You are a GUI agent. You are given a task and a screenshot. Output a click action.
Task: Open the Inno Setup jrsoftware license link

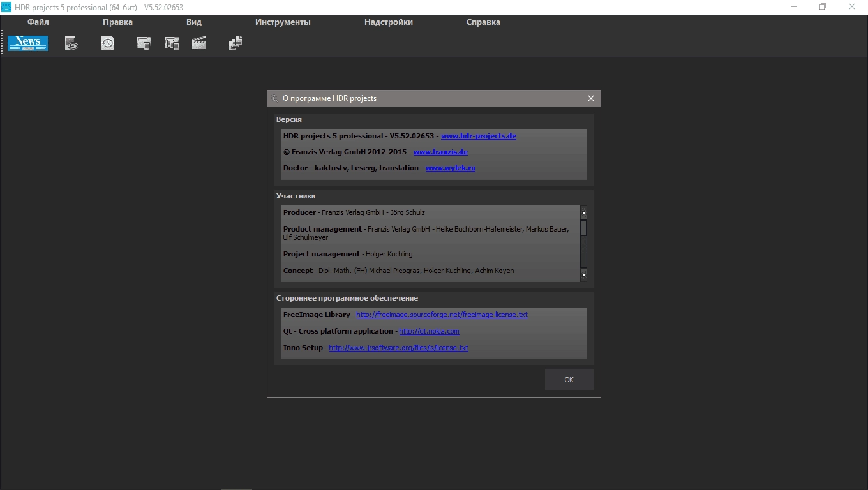pyautogui.click(x=398, y=348)
